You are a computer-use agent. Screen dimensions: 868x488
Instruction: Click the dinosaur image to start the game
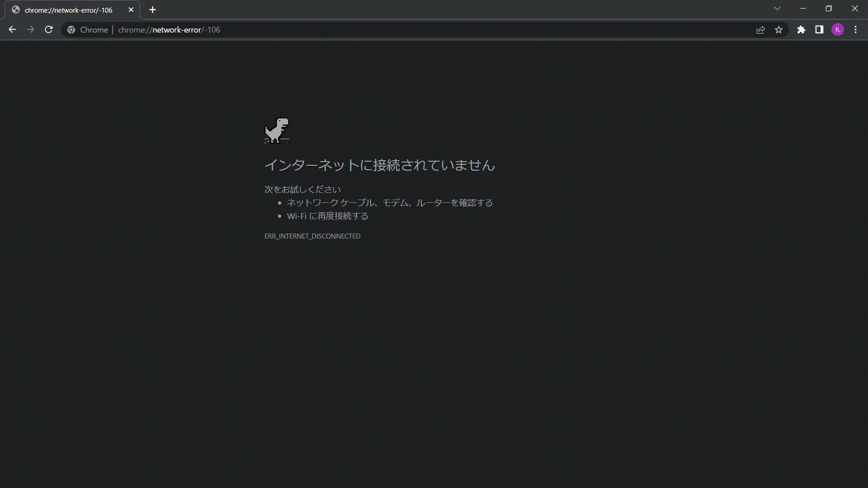click(277, 130)
